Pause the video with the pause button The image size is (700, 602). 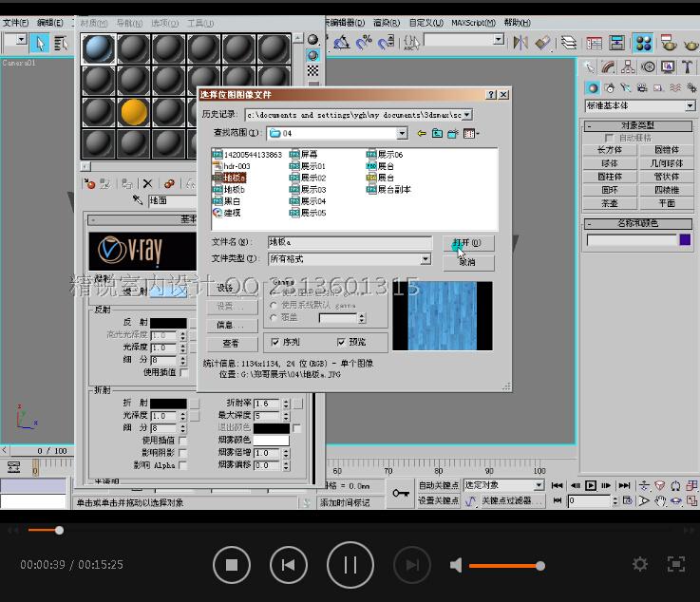350,565
